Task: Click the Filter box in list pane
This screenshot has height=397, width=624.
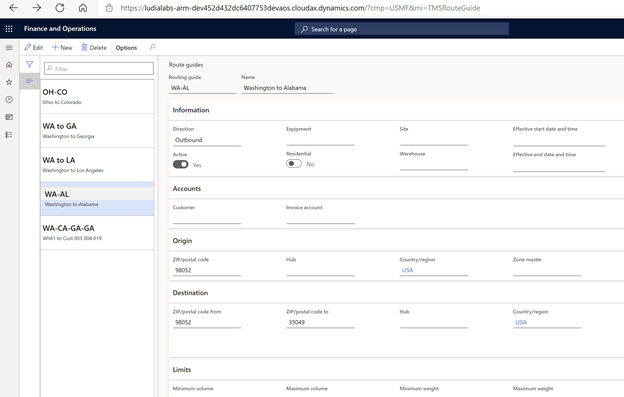Action: point(99,68)
